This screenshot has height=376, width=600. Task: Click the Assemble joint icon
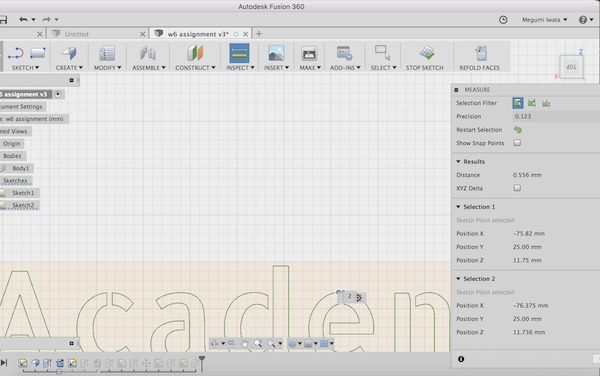(x=148, y=53)
